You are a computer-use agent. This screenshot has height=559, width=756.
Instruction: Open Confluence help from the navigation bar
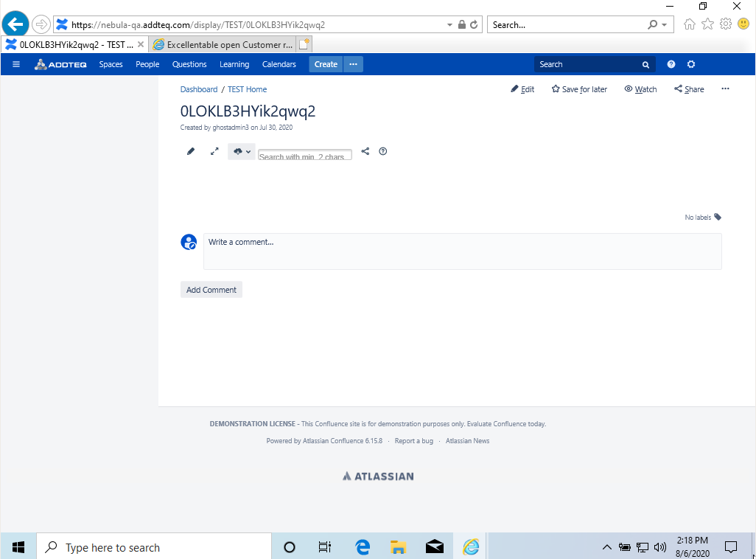tap(671, 64)
